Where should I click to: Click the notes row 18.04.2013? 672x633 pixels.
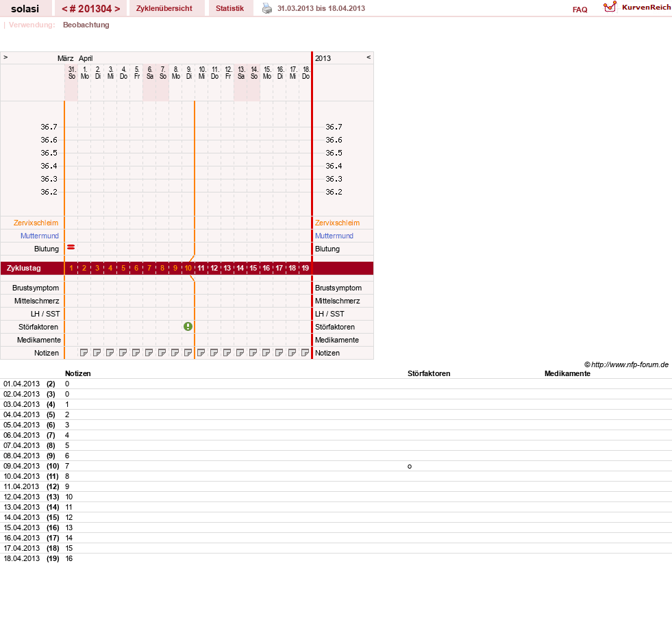pyautogui.click(x=336, y=559)
